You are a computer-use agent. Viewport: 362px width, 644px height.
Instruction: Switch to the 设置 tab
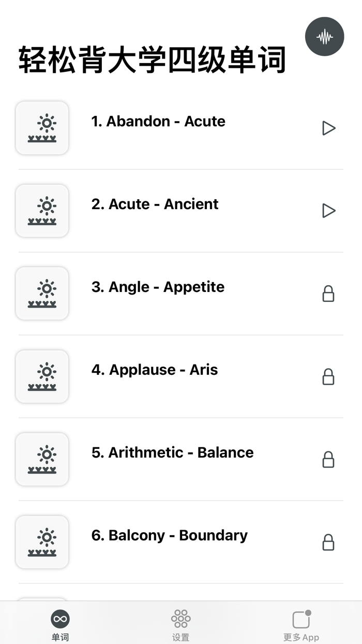click(x=180, y=623)
